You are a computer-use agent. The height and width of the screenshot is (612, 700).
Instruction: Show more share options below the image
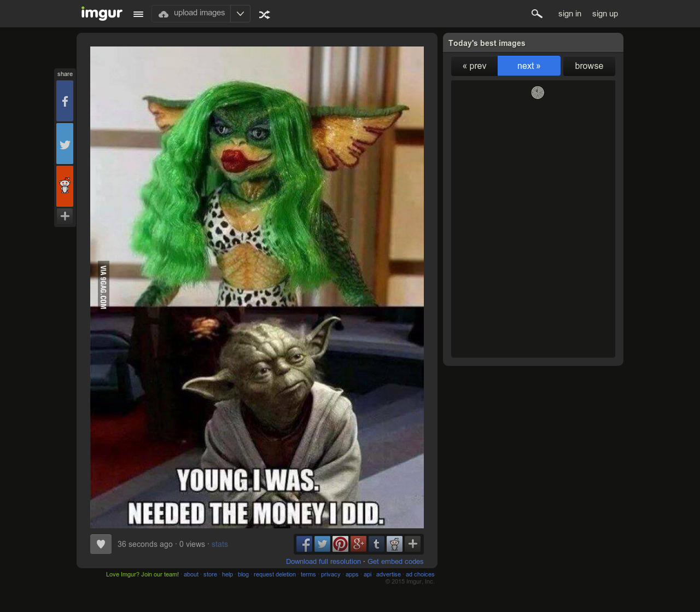tap(413, 544)
